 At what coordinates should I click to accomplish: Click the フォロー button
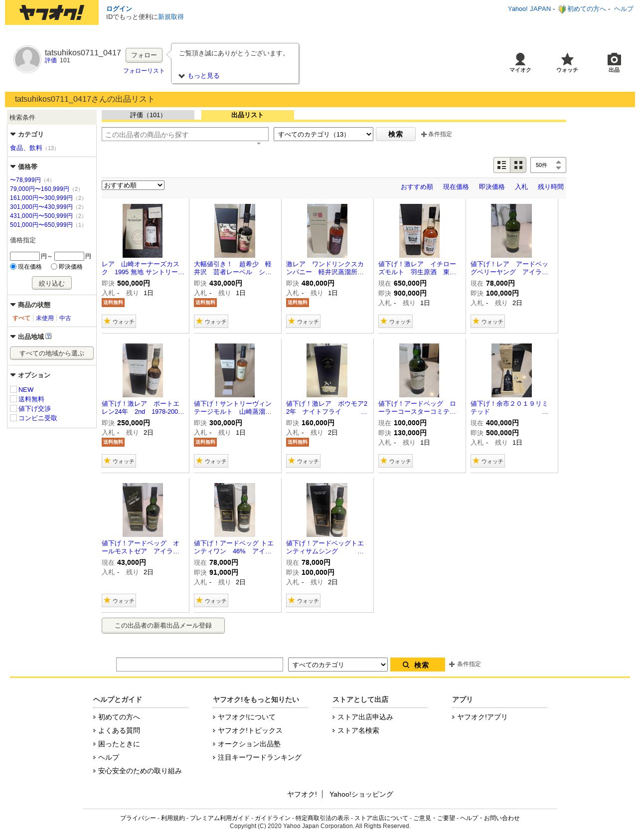[x=144, y=55]
